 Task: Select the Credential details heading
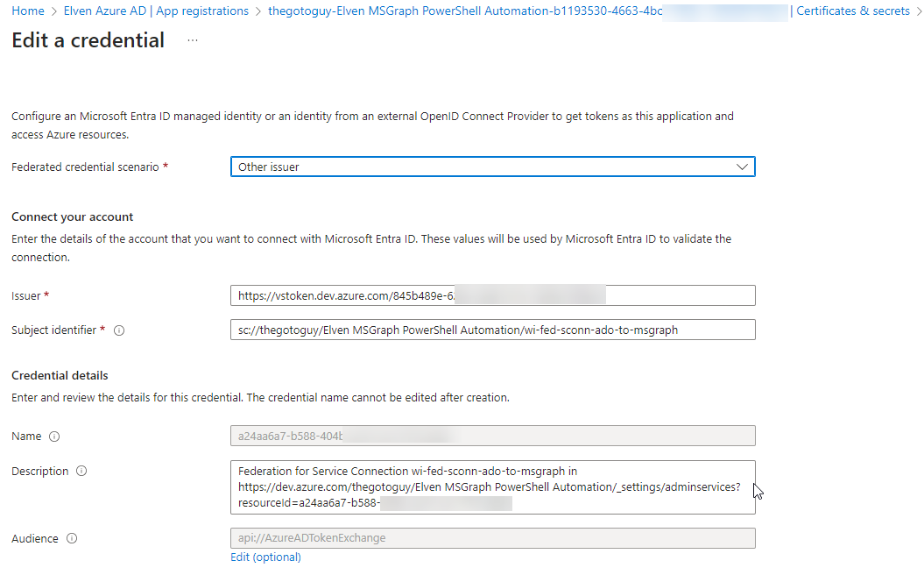pyautogui.click(x=60, y=375)
